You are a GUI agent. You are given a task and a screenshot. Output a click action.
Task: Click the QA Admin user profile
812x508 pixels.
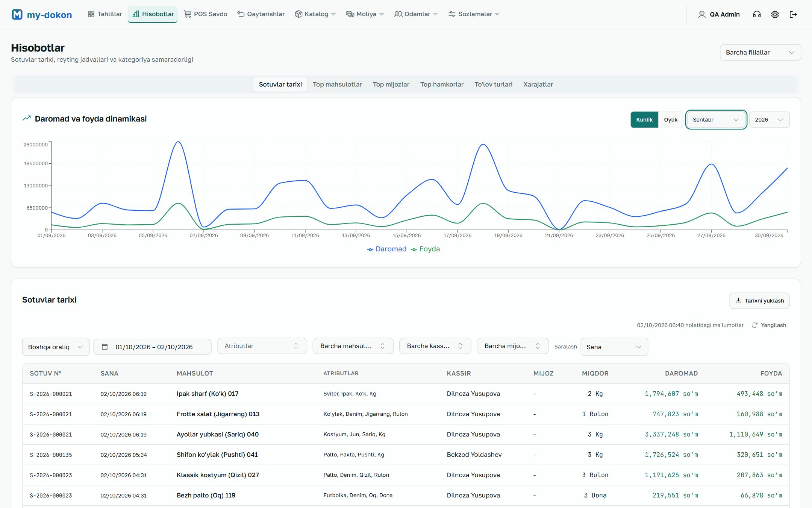click(x=719, y=14)
